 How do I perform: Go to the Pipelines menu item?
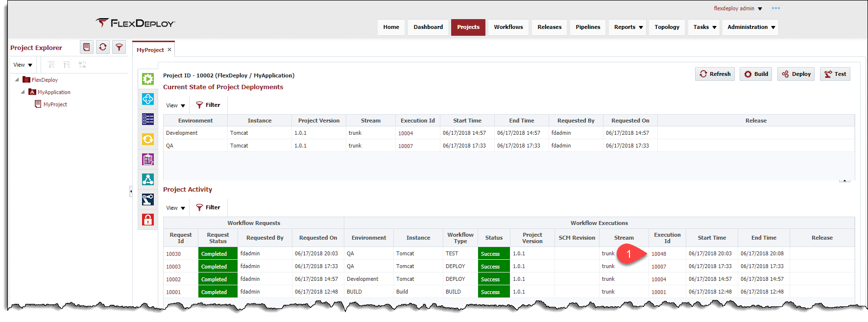(588, 27)
